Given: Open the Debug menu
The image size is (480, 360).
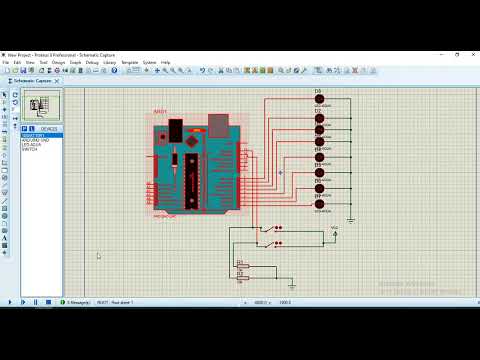Looking at the screenshot, I should [x=92, y=62].
